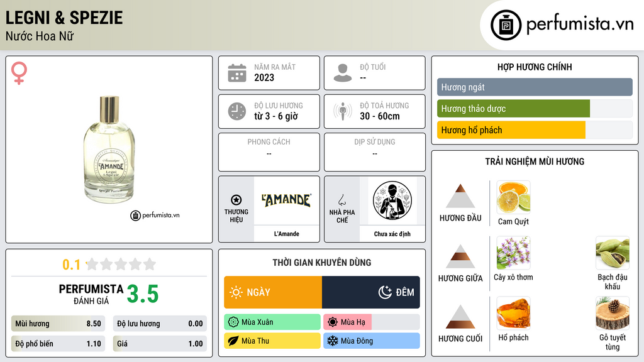Click the Hương ngát accord bar
The image size is (644, 362).
tap(535, 87)
